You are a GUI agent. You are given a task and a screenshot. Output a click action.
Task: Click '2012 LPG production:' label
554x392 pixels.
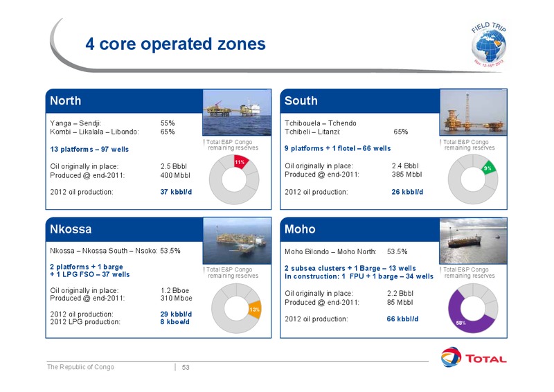coord(85,321)
